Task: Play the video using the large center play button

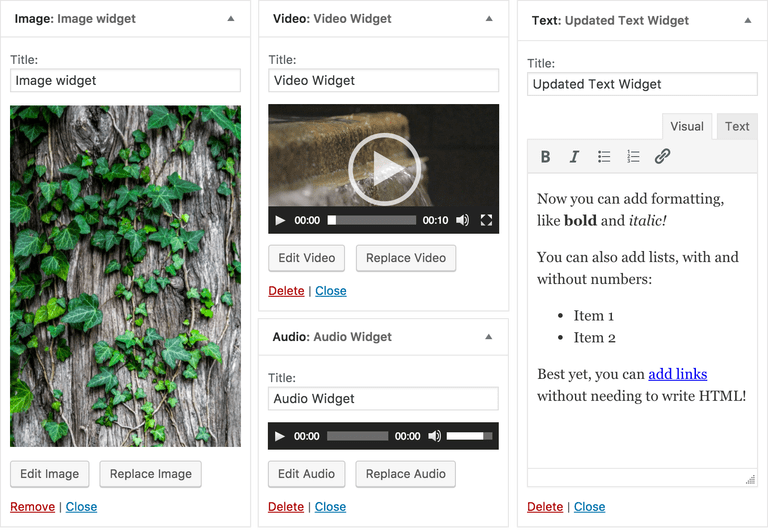Action: [x=383, y=168]
